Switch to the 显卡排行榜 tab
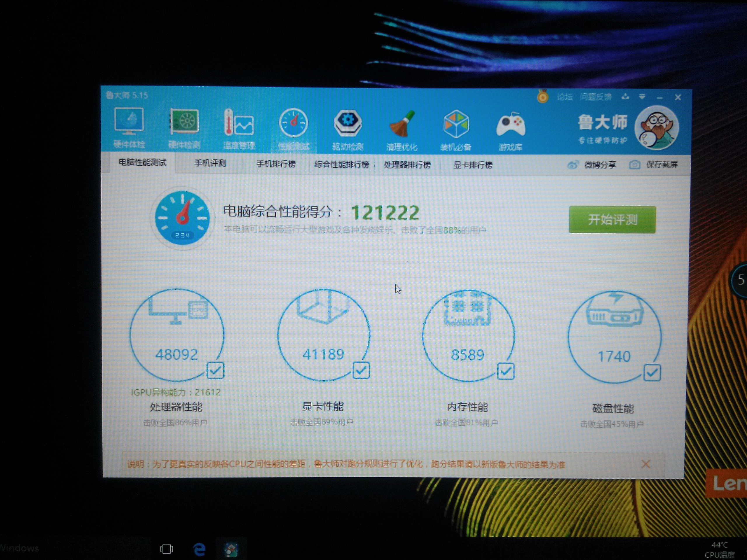Screen dimensions: 747x560 click(473, 165)
